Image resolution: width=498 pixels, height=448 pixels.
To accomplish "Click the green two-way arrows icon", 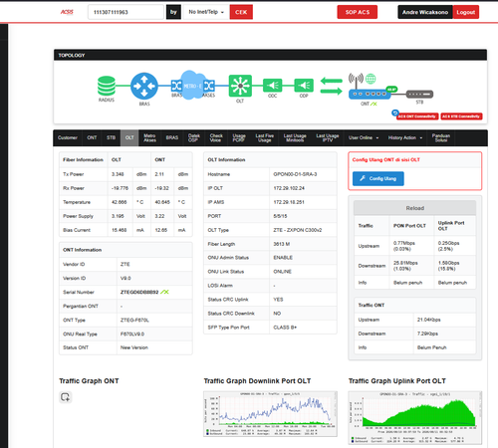I will point(331,86).
